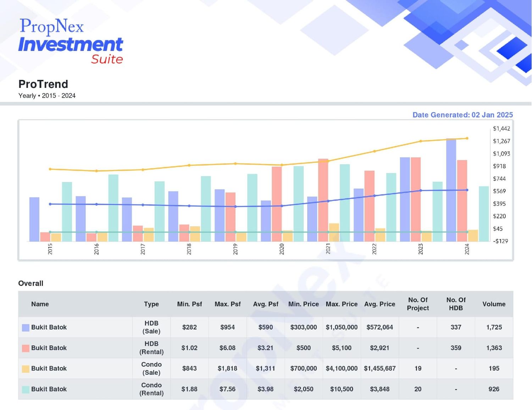Click the No. Of HDB column header
The width and height of the screenshot is (532, 410).
pos(456,304)
